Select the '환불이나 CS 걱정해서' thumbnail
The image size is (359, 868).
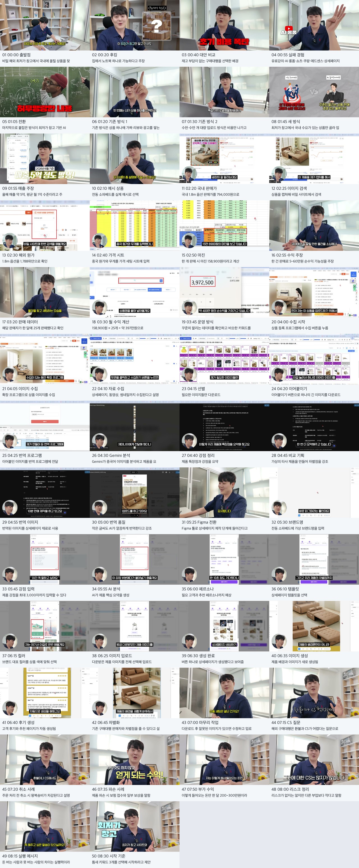click(314, 693)
